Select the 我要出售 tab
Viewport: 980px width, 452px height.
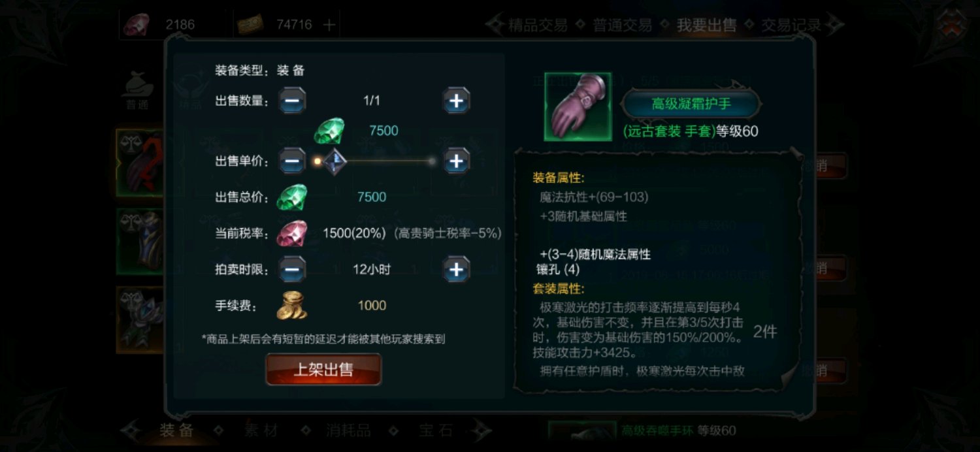coord(706,25)
